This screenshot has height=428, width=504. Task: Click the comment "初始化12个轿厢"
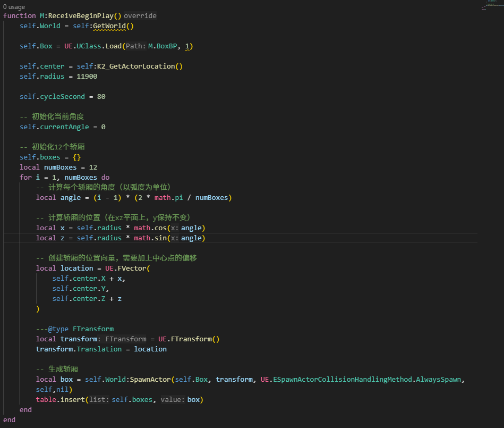(x=58, y=147)
